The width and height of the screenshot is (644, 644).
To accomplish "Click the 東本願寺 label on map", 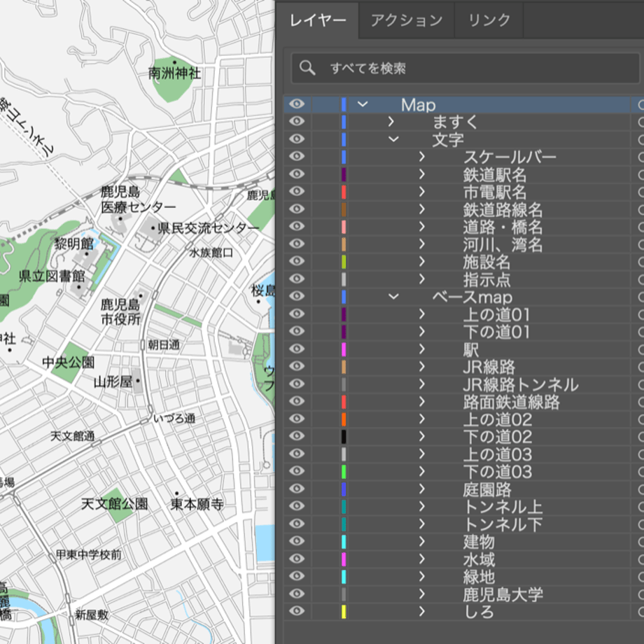I will point(197,503).
